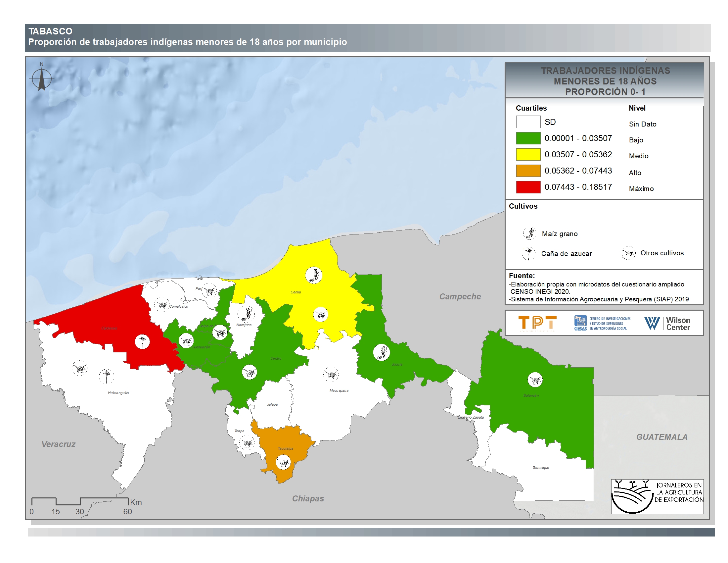The image size is (728, 563).
Task: Click the Maíz grano legend icon
Action: click(529, 233)
